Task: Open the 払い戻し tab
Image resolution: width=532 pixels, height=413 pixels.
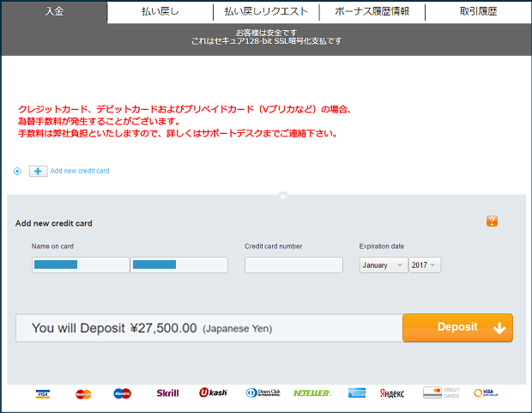Action: tap(160, 11)
